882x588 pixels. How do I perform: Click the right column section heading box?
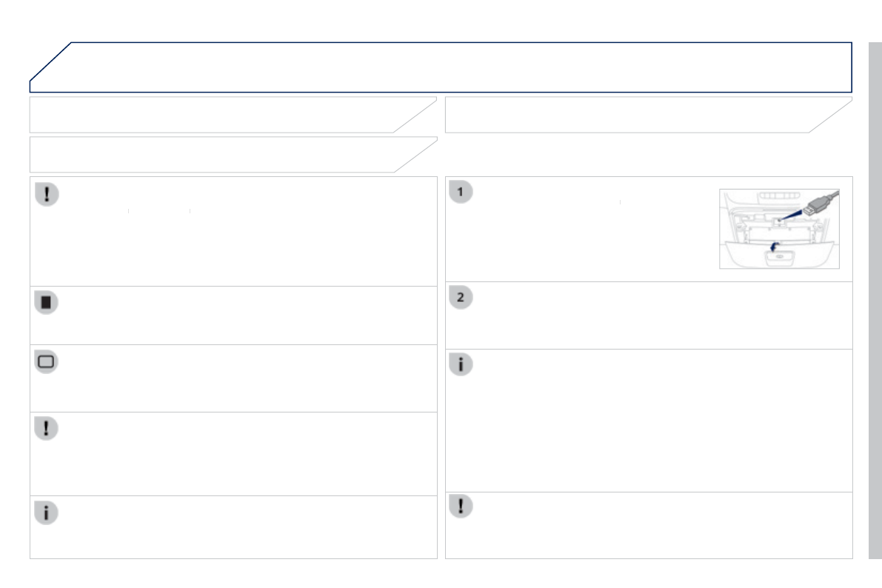637,115
